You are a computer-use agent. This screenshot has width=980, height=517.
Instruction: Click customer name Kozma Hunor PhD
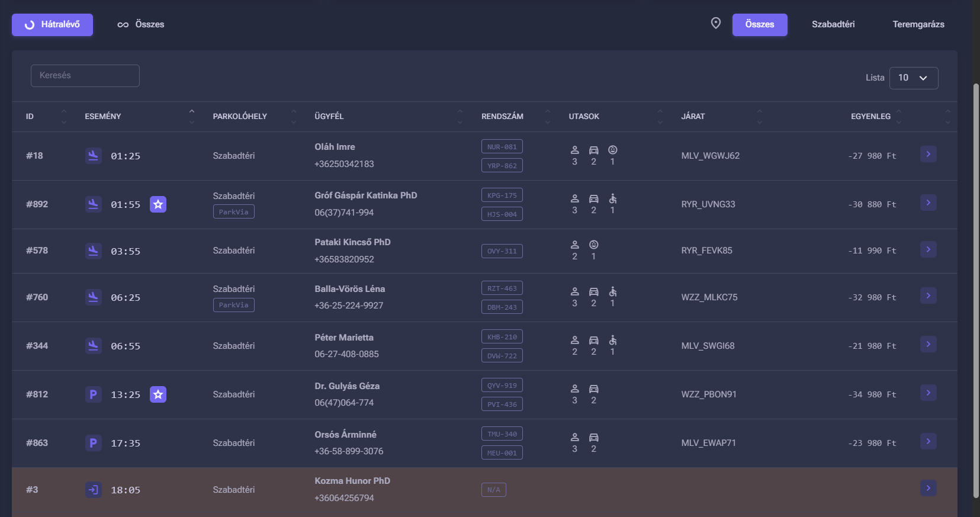pyautogui.click(x=352, y=481)
